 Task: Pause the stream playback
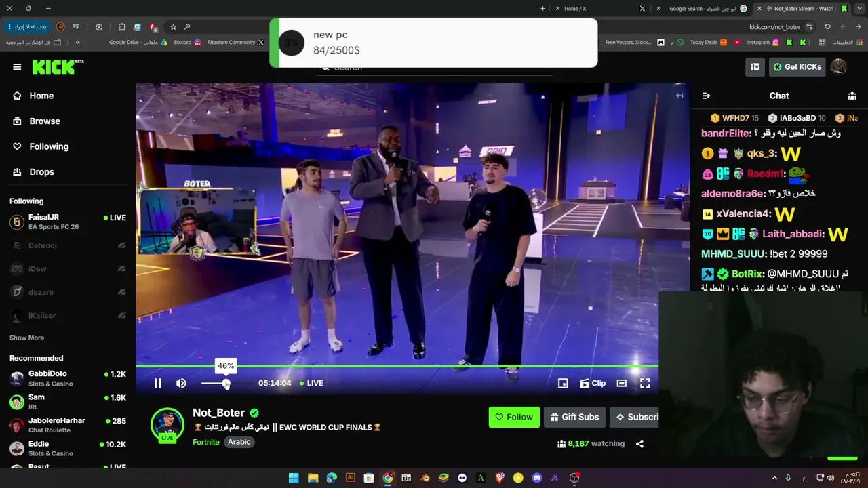coord(157,383)
